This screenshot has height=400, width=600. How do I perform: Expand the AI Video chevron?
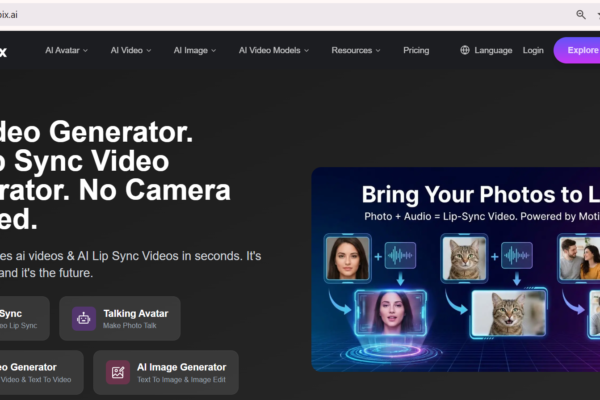[x=149, y=51]
